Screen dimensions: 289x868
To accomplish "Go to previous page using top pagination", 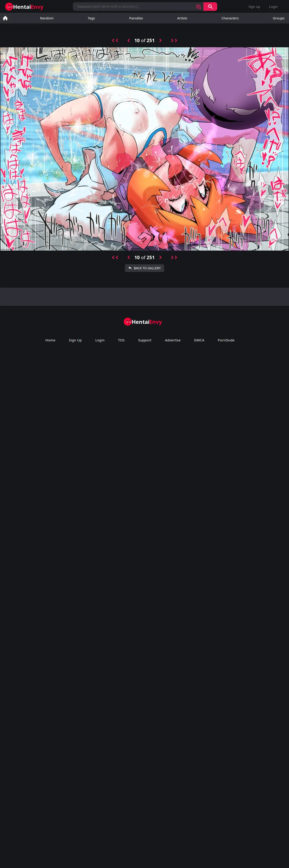I will tap(129, 40).
